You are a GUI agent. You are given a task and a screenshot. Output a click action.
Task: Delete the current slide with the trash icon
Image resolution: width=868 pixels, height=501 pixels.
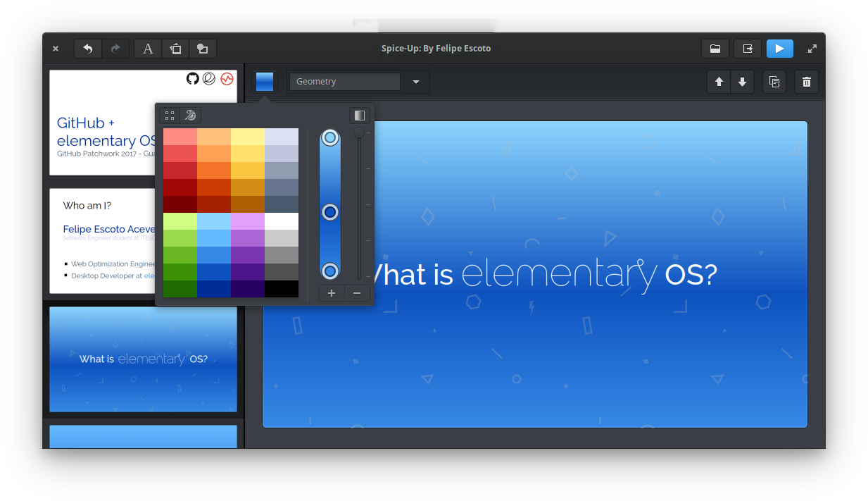coord(807,82)
